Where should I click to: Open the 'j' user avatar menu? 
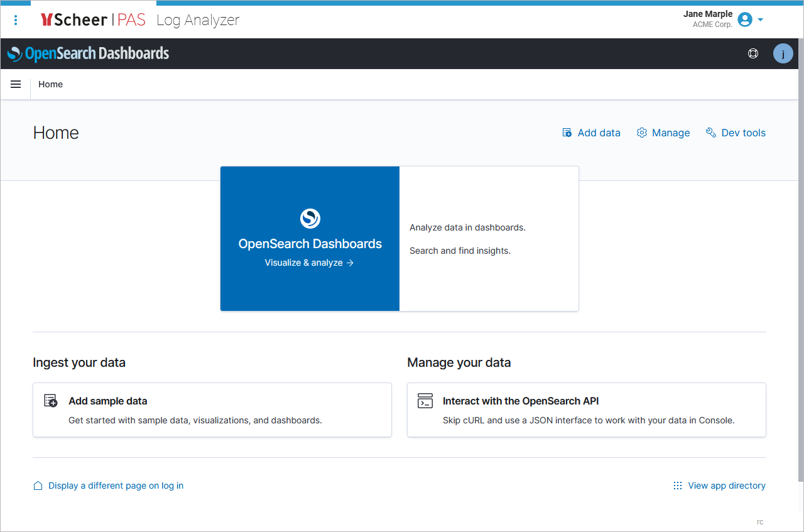783,54
